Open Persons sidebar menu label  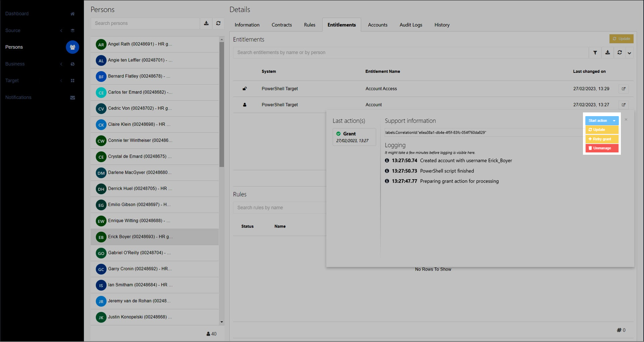coord(14,47)
